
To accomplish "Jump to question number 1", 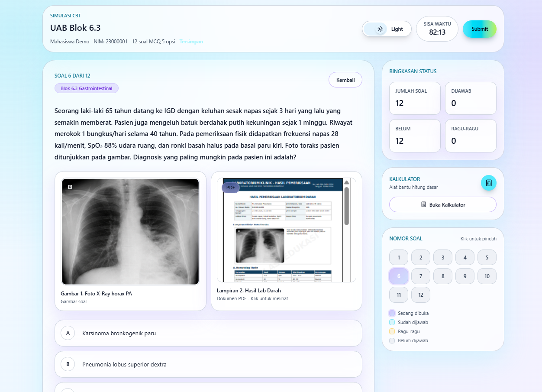I will [x=399, y=257].
